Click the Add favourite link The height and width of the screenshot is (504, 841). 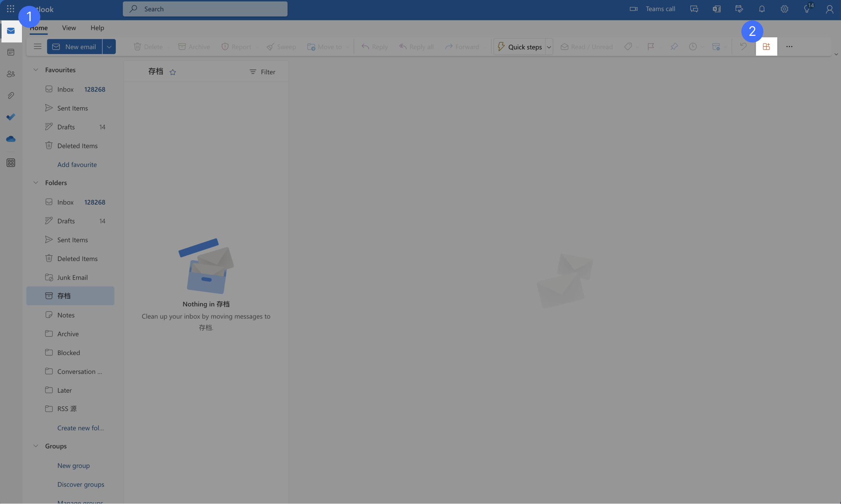(x=77, y=164)
